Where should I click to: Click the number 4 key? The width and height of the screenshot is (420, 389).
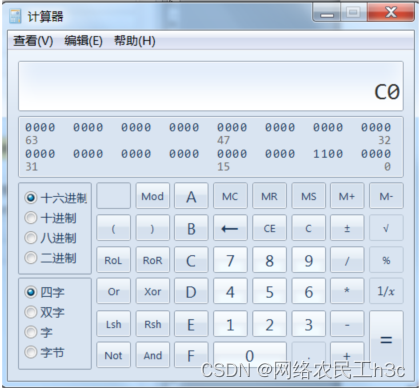[230, 292]
